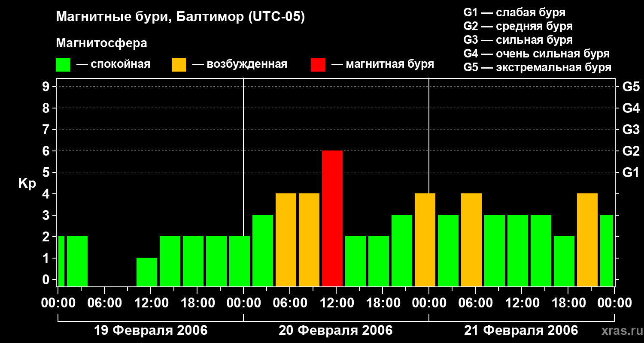This screenshot has width=644, height=343.
Task: Click the date label '21 Февраля 2006'
Action: click(x=521, y=331)
